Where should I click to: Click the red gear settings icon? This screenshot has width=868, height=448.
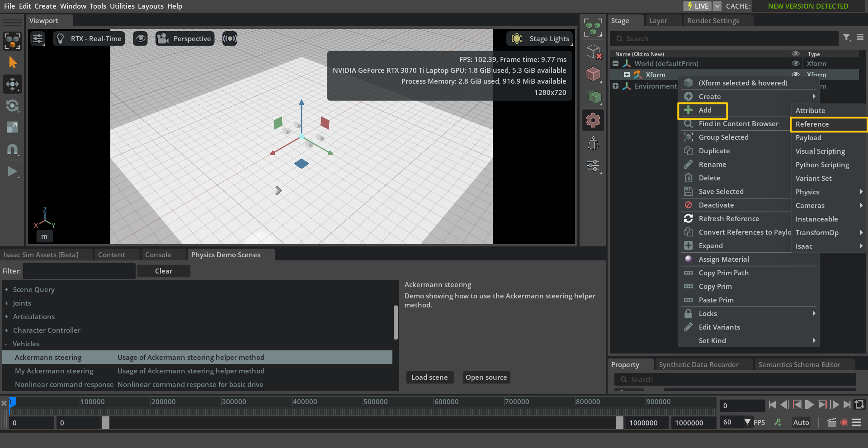point(593,120)
